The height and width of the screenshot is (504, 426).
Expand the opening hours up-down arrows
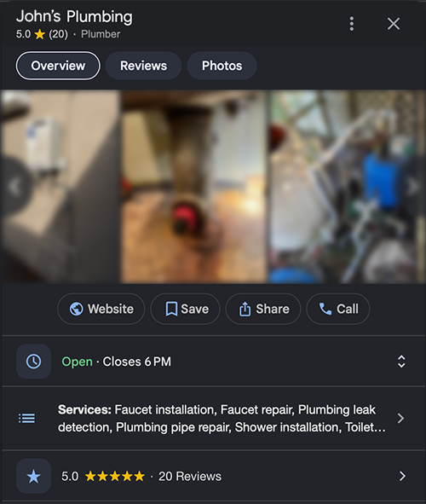coord(401,362)
